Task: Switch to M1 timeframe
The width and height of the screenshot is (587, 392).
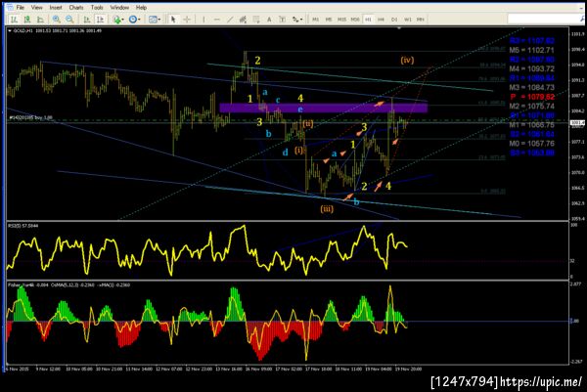Action: (x=316, y=20)
